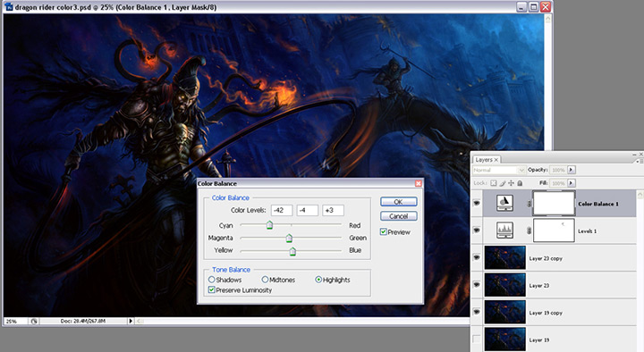Click the status bar preview icon beside zoom percentage

pos(34,322)
